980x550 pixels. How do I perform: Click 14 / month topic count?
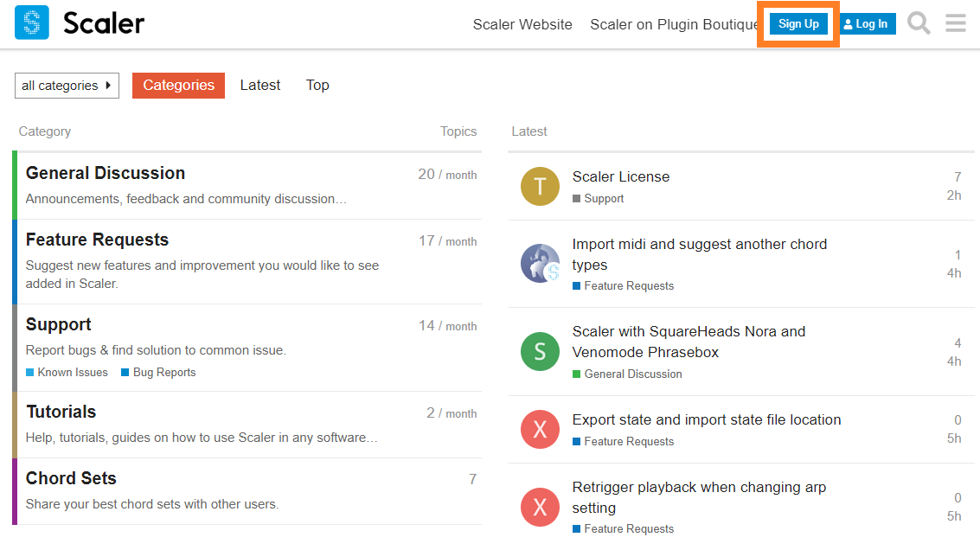tap(447, 326)
